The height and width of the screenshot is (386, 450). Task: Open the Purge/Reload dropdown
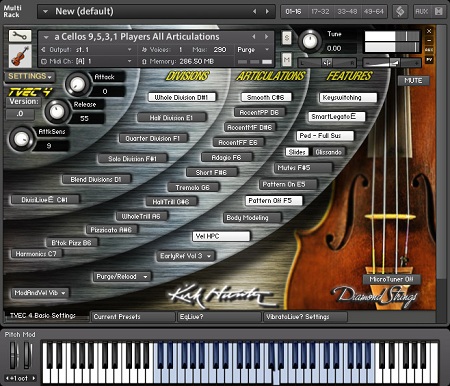pyautogui.click(x=122, y=277)
